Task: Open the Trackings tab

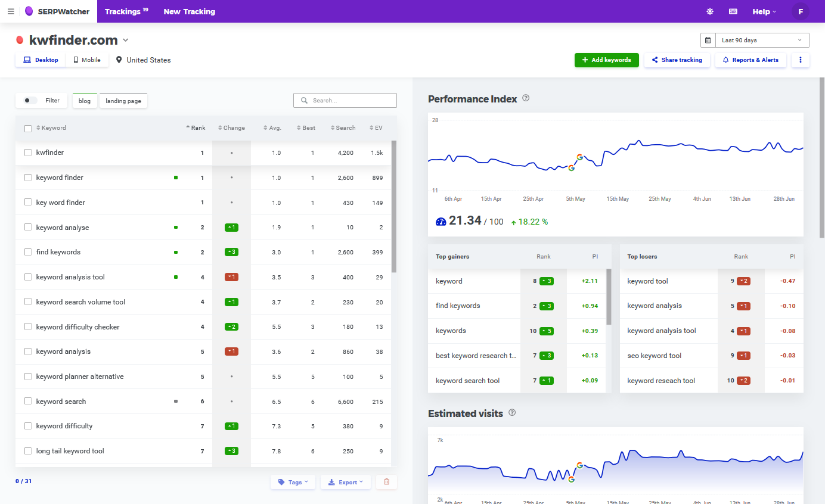Action: coord(126,11)
